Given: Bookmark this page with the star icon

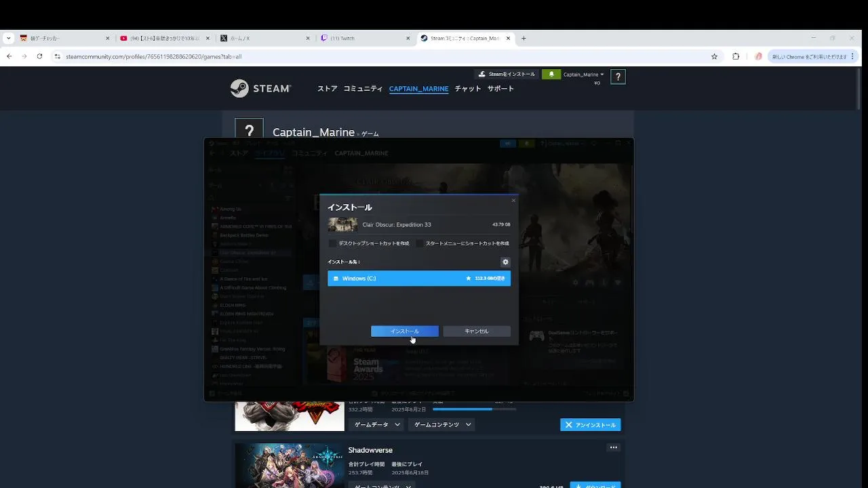Looking at the screenshot, I should (x=714, y=57).
